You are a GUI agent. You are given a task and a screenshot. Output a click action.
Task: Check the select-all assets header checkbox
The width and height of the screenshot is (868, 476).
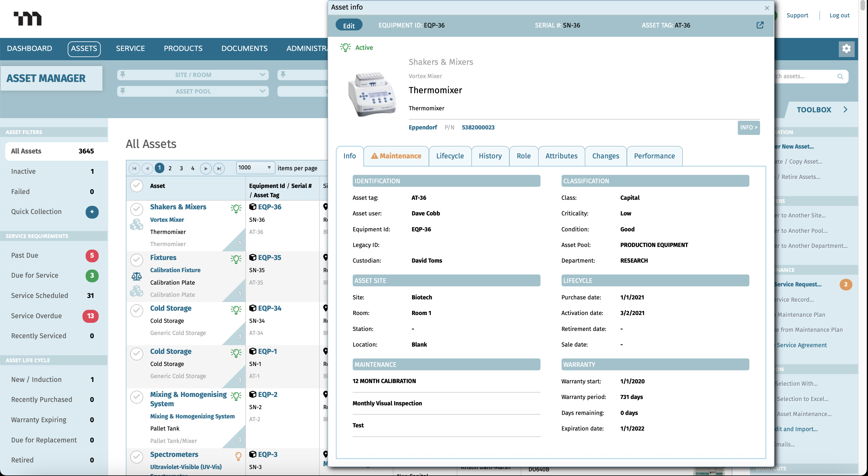137,186
